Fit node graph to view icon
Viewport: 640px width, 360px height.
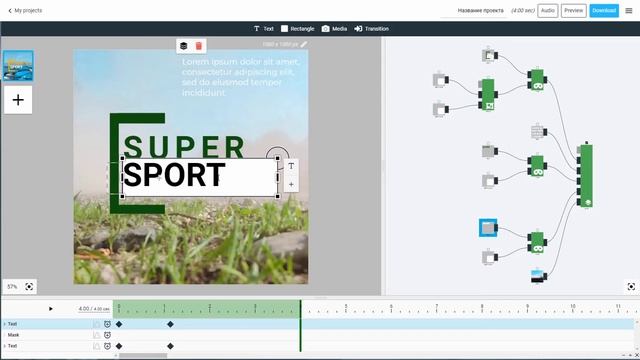pos(631,287)
